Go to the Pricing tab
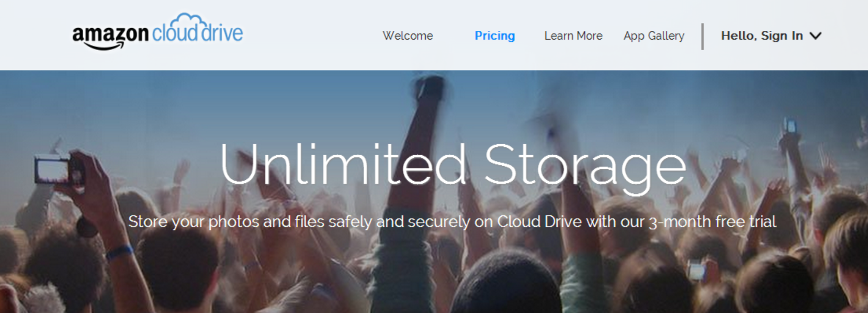 (494, 36)
